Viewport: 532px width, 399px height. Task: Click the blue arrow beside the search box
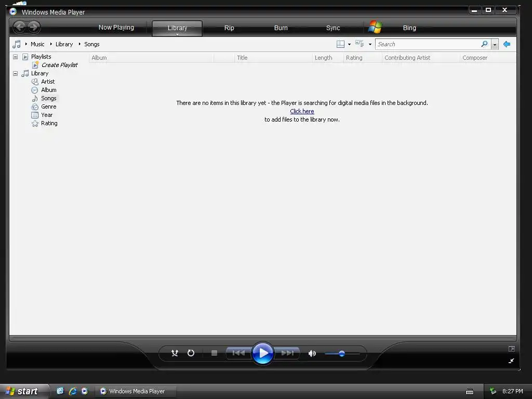(507, 44)
